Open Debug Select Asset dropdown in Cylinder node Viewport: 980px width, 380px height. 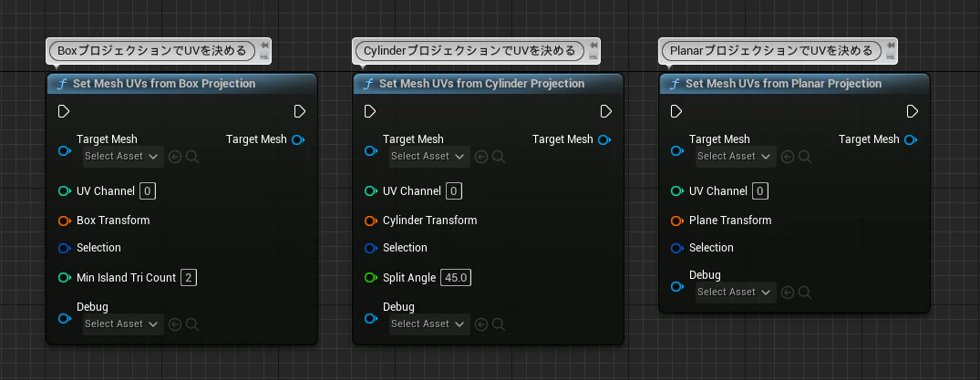(x=429, y=324)
